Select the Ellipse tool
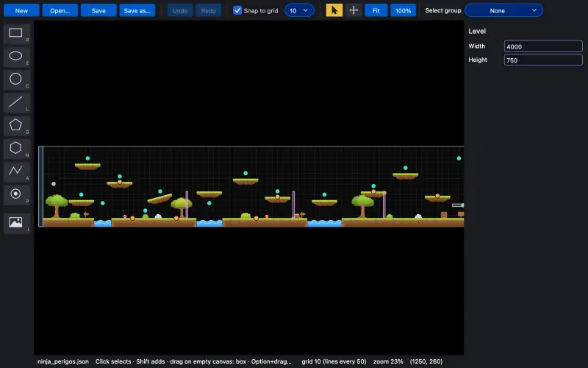This screenshot has width=588, height=368. click(x=17, y=57)
